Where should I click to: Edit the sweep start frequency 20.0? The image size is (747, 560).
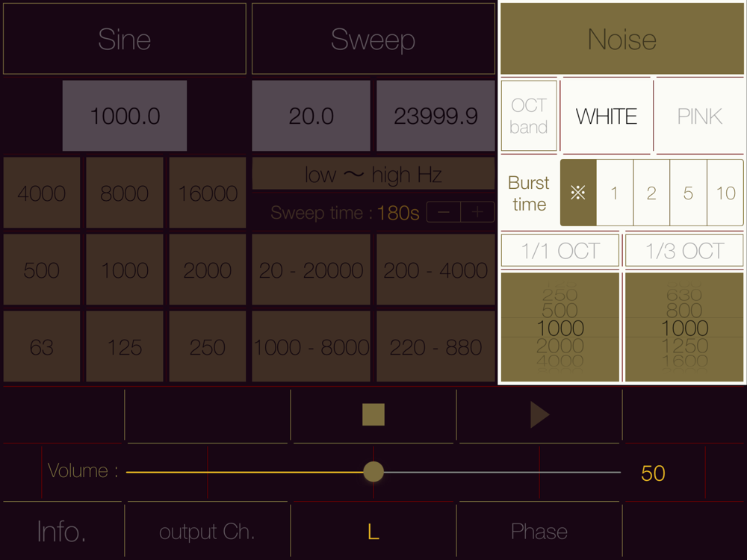pos(311,116)
